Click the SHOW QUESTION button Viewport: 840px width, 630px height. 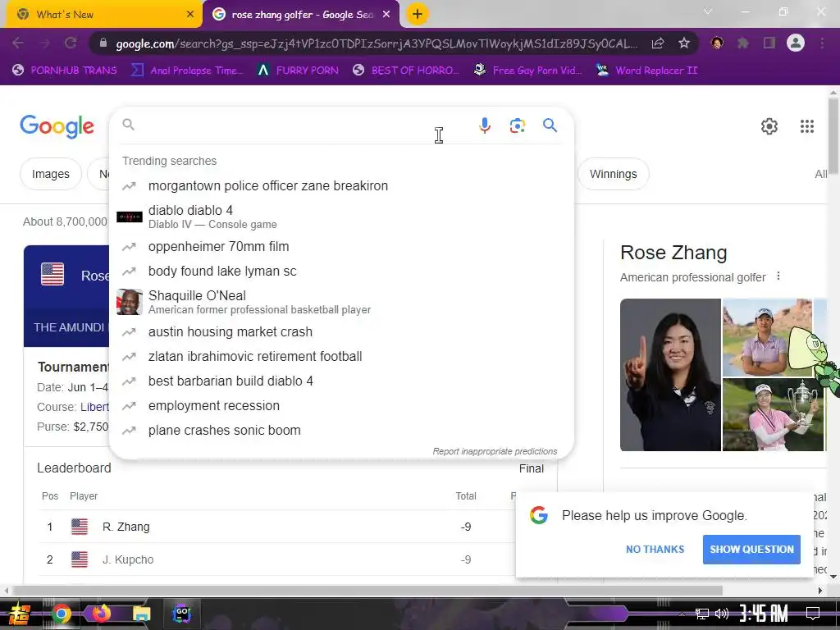[x=751, y=549]
